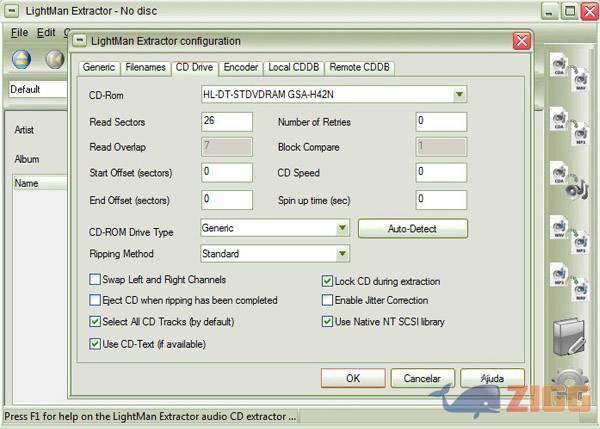This screenshot has width=600, height=429.
Task: Open the Filenames tab
Action: pyautogui.click(x=145, y=68)
